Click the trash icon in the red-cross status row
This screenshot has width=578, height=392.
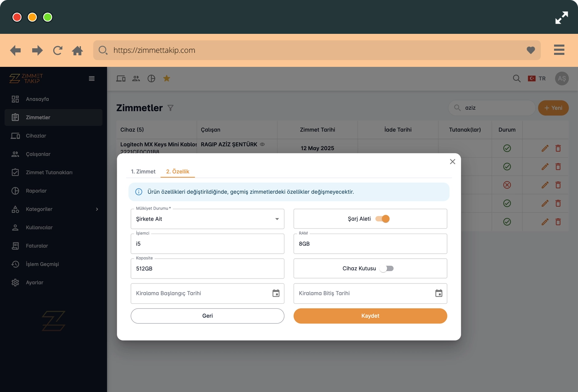click(x=558, y=185)
